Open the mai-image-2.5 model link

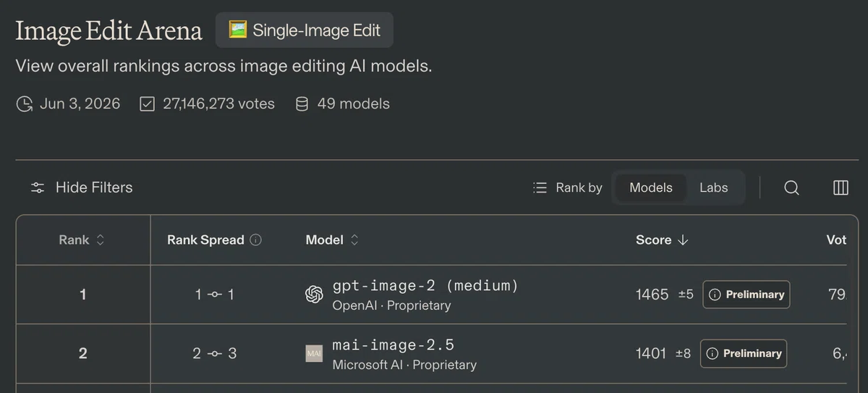393,345
